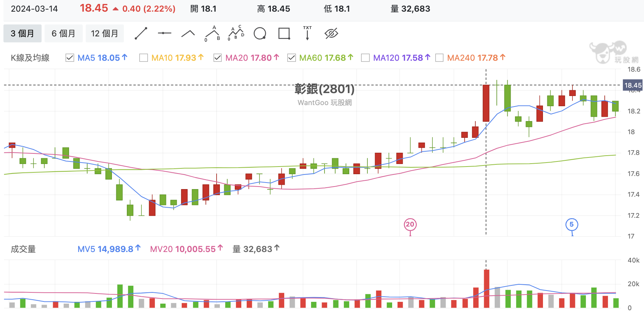This screenshot has height=312, width=644.
Task: Click the 彰銀(2801) stock title
Action: click(x=325, y=89)
